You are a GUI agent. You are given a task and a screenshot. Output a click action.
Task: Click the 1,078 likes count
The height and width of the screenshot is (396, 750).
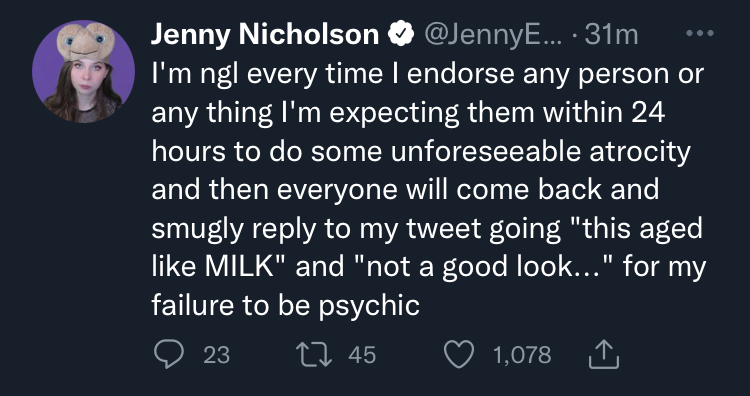[522, 355]
